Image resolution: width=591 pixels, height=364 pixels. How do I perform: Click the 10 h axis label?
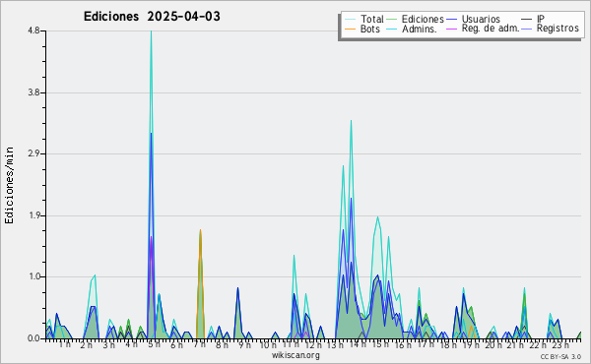(x=268, y=344)
